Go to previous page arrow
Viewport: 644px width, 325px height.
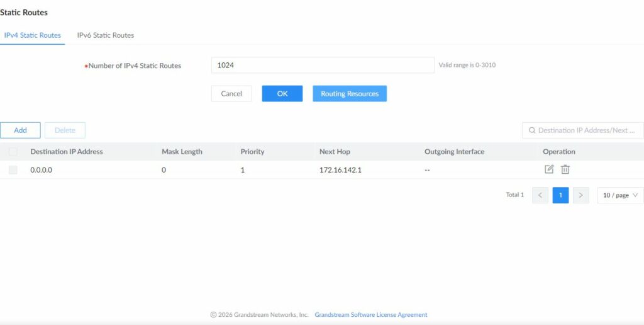tap(540, 195)
